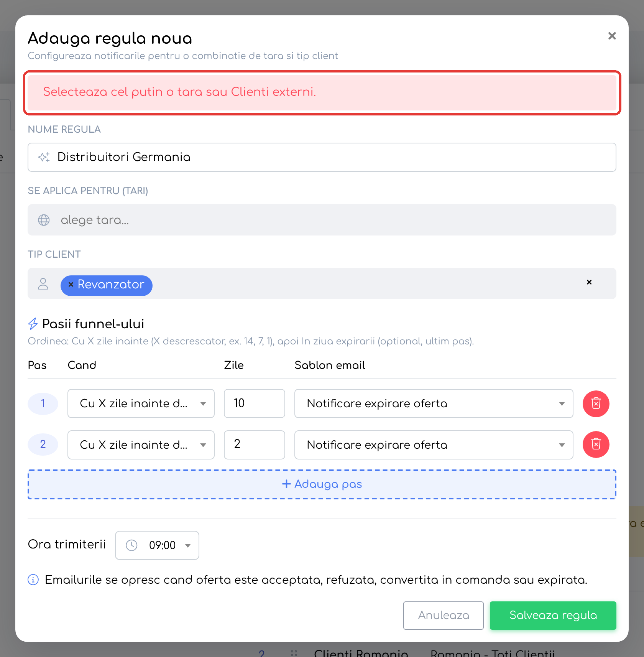This screenshot has width=644, height=657.
Task: Click the clock icon in send time selector
Action: pyautogui.click(x=131, y=545)
